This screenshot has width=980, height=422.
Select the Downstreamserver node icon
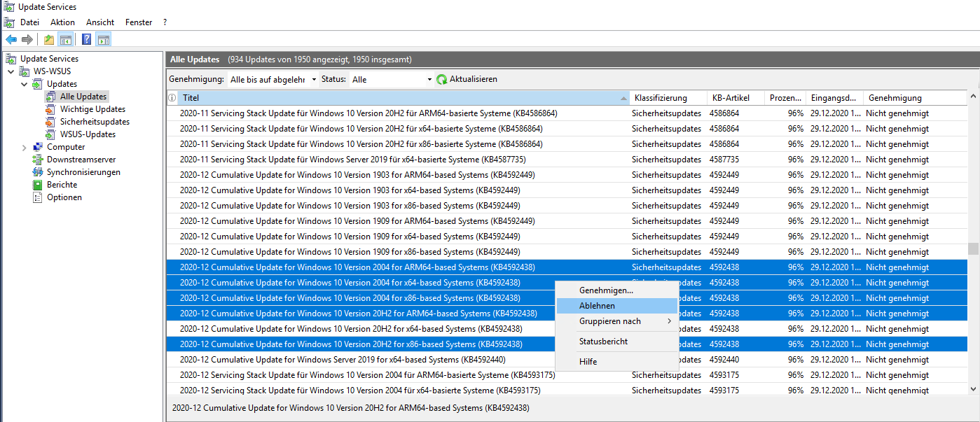(x=38, y=160)
